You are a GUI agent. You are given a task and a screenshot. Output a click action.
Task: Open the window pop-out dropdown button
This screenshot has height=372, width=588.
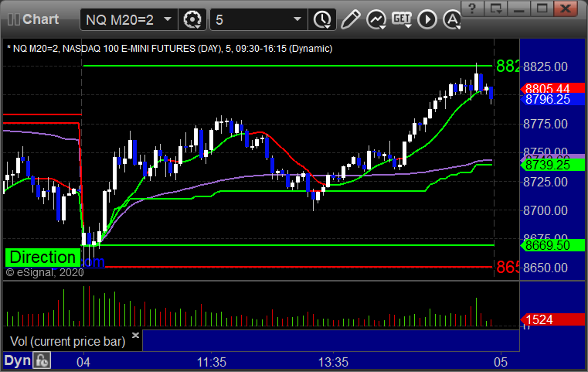(x=496, y=9)
